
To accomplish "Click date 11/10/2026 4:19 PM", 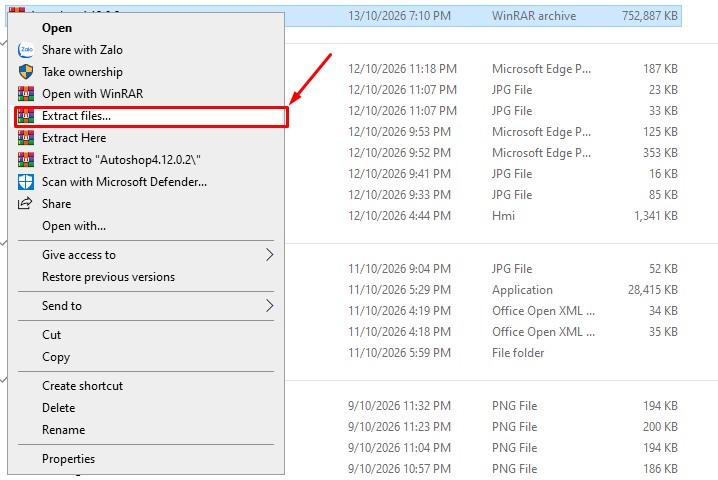I will click(x=399, y=311).
